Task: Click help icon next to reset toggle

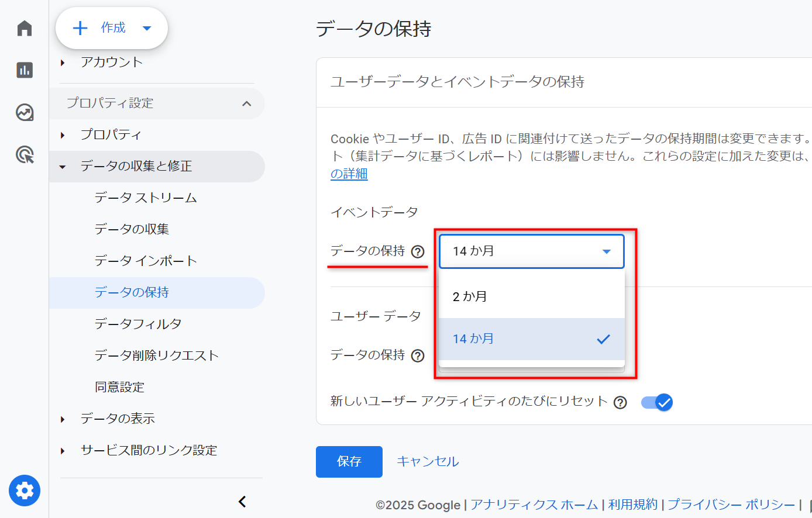Action: 620,402
